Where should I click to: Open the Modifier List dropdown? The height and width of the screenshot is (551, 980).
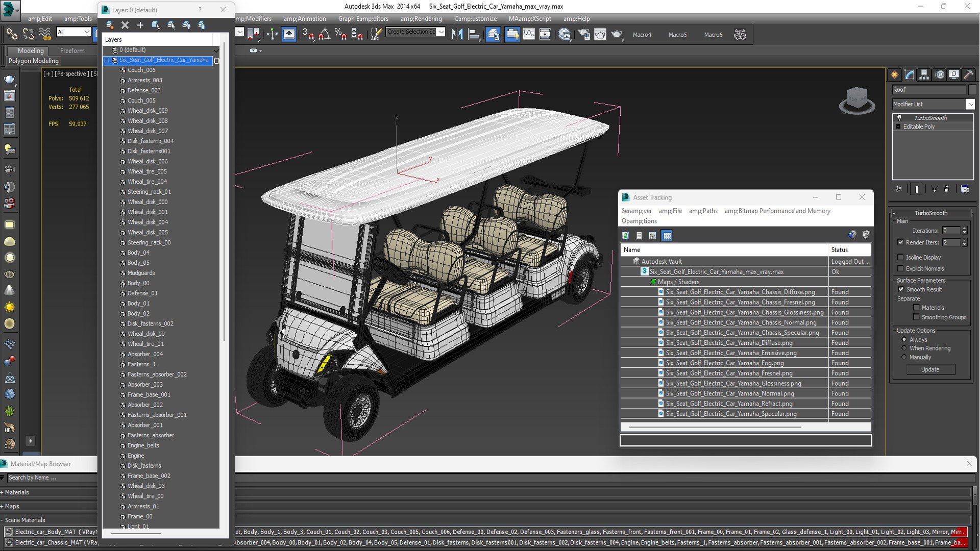970,104
